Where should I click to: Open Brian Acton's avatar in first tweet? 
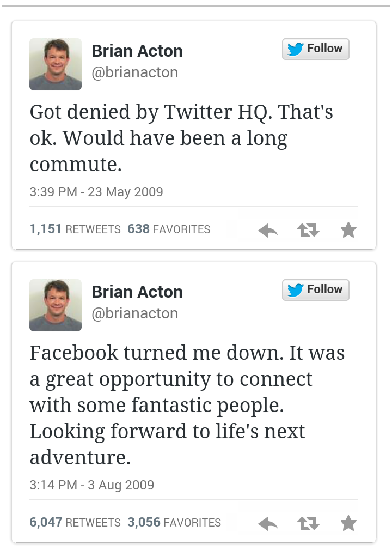click(x=56, y=64)
